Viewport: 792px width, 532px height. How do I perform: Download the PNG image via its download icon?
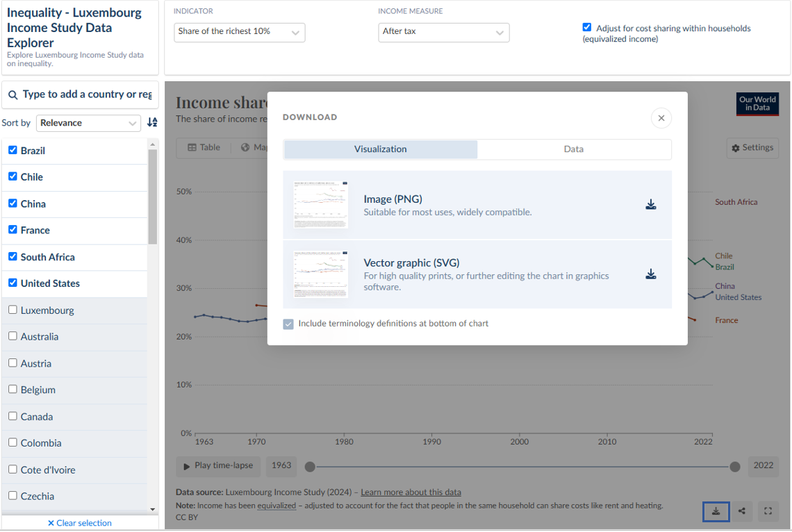[x=650, y=205]
